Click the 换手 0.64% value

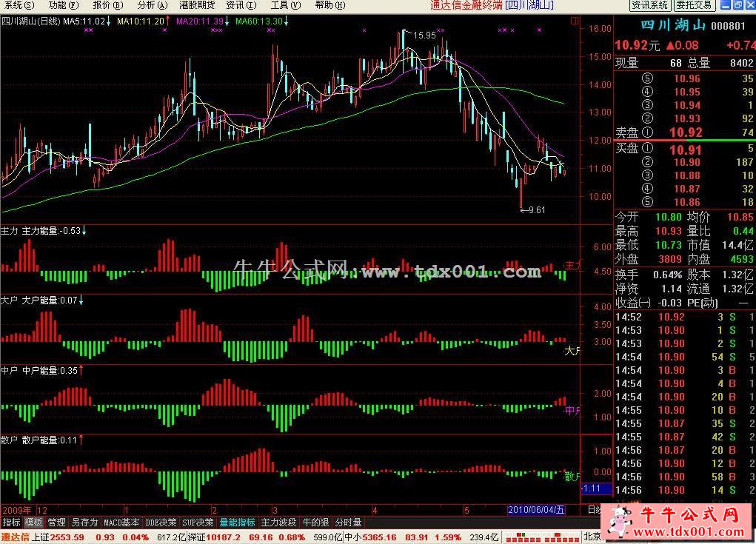(667, 275)
